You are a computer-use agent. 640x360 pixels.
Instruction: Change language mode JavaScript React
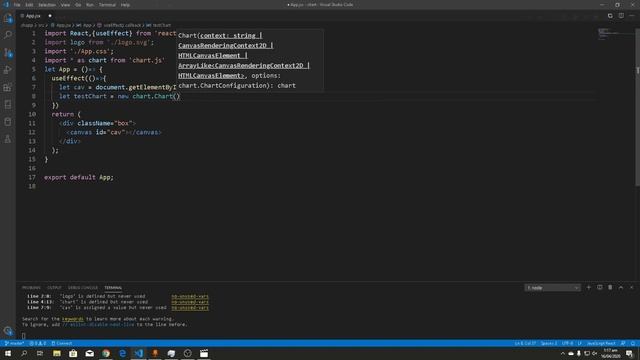pyautogui.click(x=601, y=343)
